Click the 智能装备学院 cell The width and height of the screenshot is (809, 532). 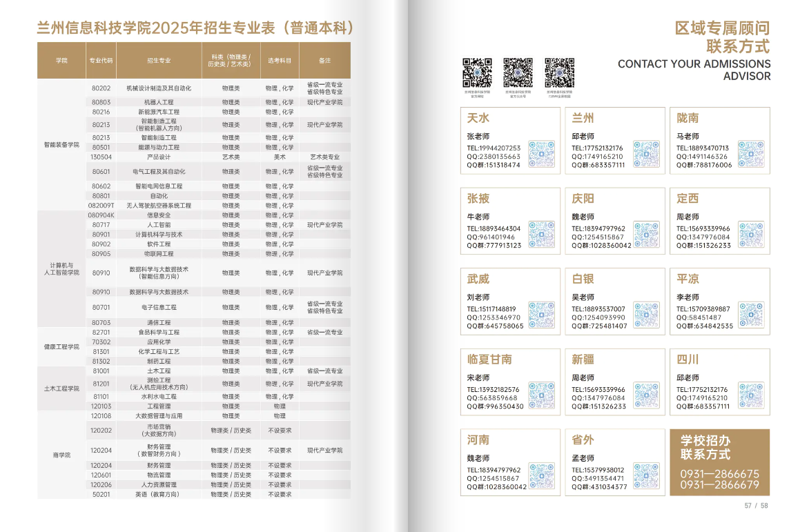point(61,145)
